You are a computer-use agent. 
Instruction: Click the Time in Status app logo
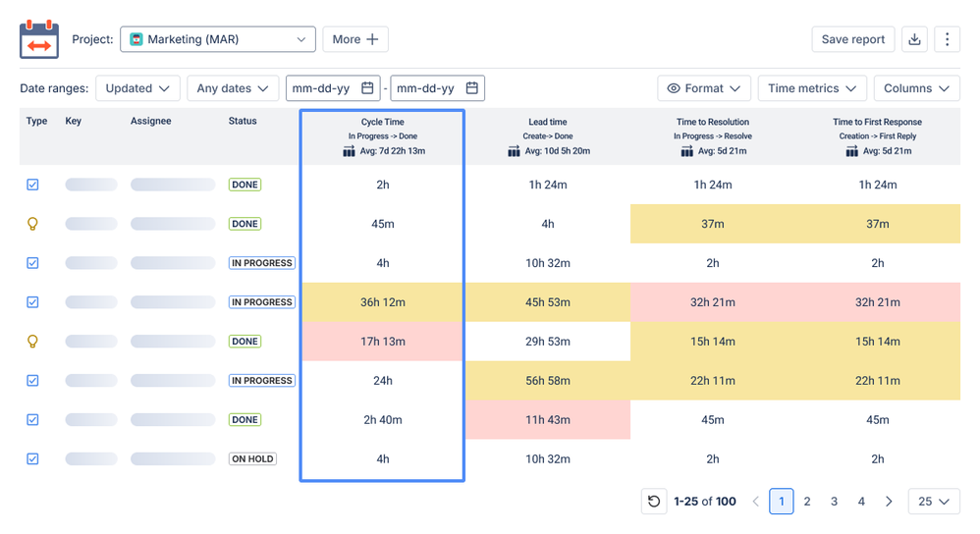38,39
